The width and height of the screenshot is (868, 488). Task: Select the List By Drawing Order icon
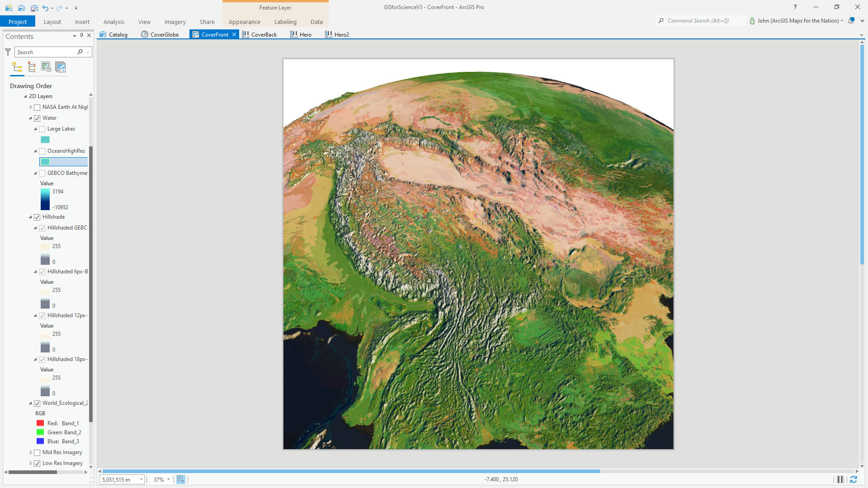tap(17, 67)
